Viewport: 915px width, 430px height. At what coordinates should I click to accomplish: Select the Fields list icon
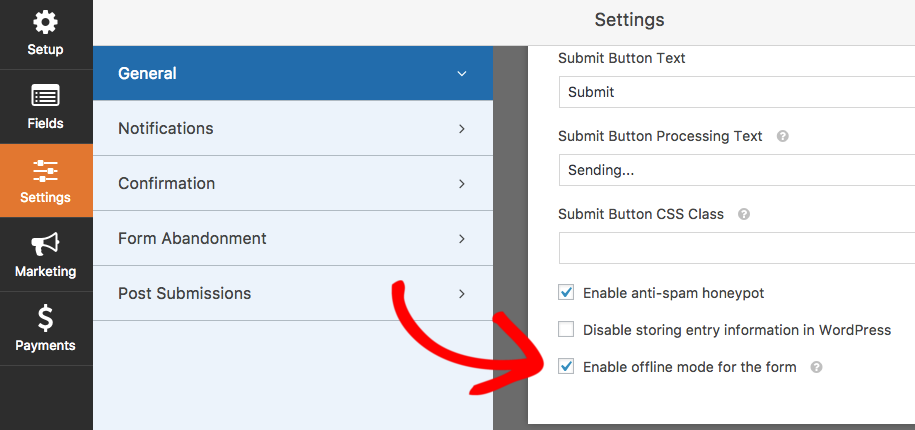(46, 96)
